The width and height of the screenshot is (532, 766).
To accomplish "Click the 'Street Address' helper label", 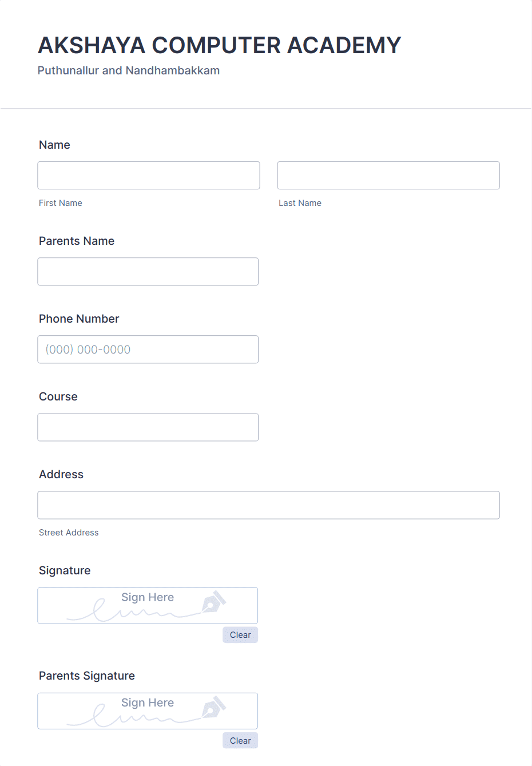I will pyautogui.click(x=69, y=533).
